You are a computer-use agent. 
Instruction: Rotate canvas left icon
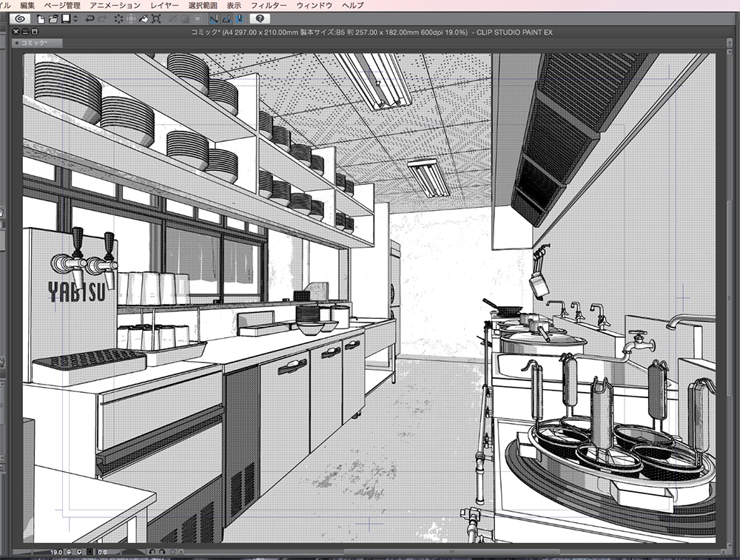(152, 552)
